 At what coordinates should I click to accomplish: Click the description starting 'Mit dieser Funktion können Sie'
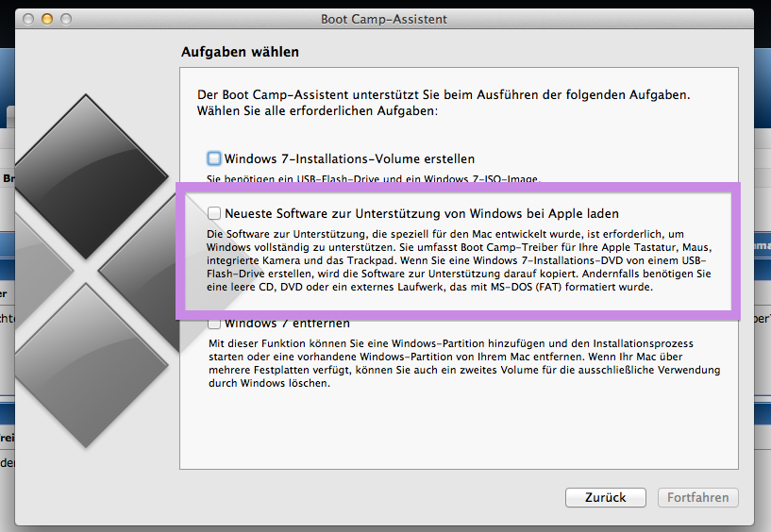464,363
